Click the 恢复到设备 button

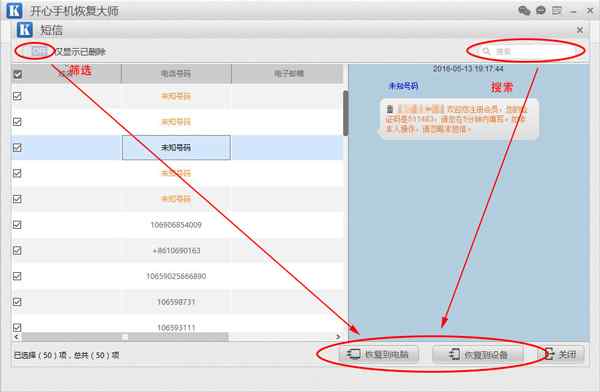pyautogui.click(x=478, y=354)
